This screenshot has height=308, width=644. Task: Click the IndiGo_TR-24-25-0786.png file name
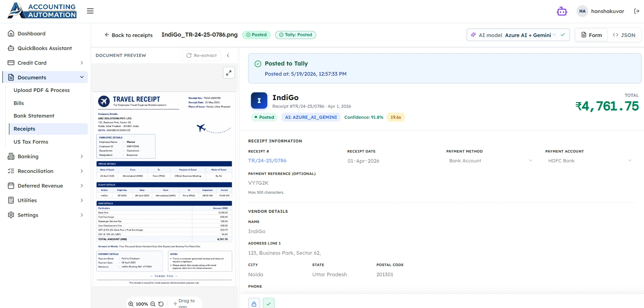tap(199, 35)
